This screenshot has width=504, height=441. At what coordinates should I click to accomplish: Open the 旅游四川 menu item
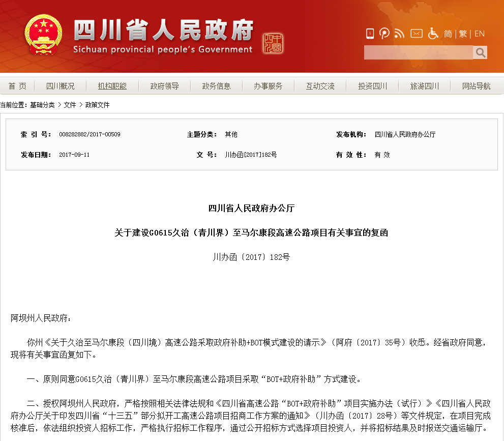point(424,86)
